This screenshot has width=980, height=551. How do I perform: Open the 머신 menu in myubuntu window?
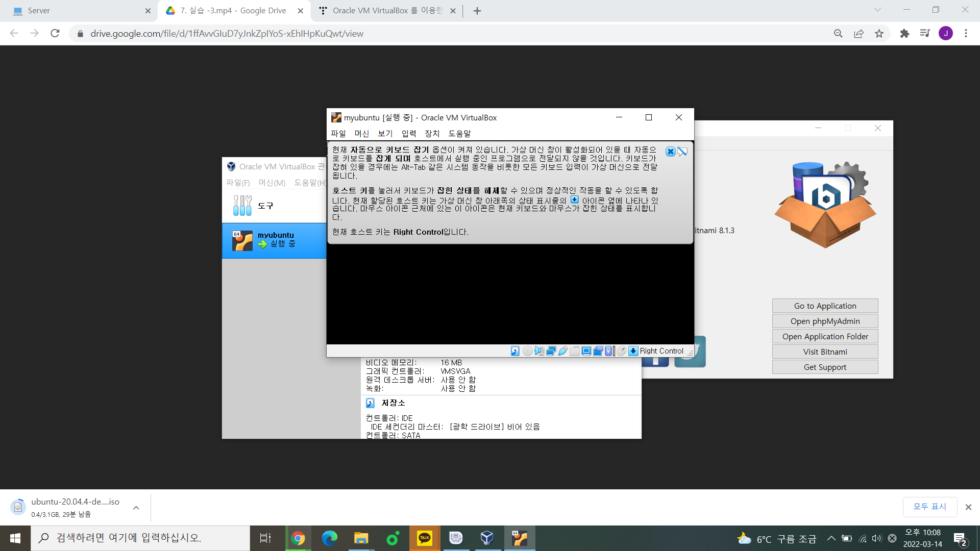361,133
